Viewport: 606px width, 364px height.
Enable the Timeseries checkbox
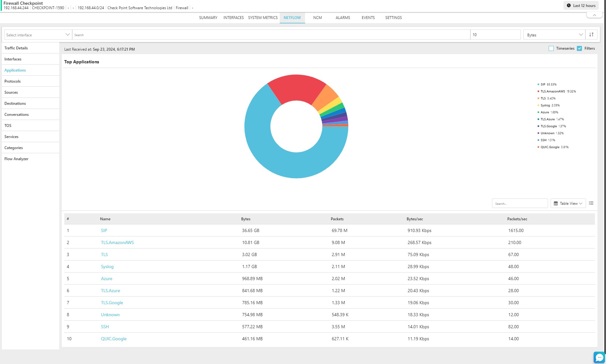coord(551,48)
